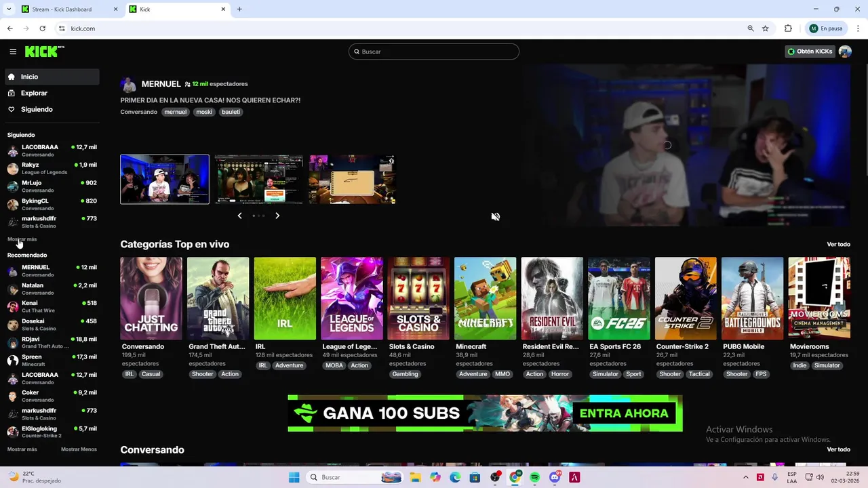Screen dimensions: 868x488
Task: Open the IRL category card
Action: pos(285,298)
